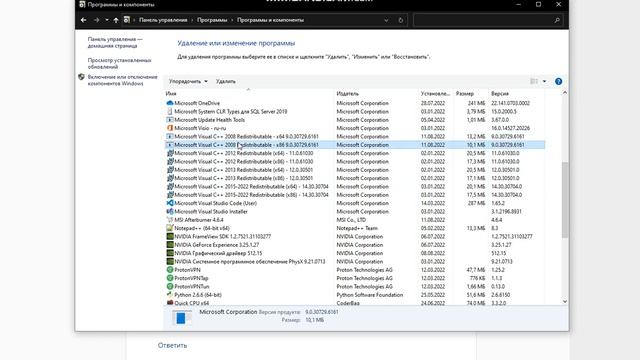Select Notepad++ icon
The height and width of the screenshot is (360, 640).
pyautogui.click(x=170, y=228)
